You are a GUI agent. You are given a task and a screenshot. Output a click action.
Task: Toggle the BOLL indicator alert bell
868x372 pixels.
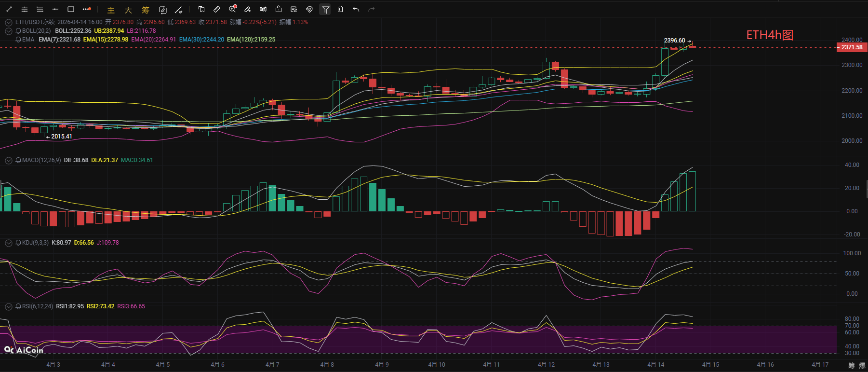(18, 31)
